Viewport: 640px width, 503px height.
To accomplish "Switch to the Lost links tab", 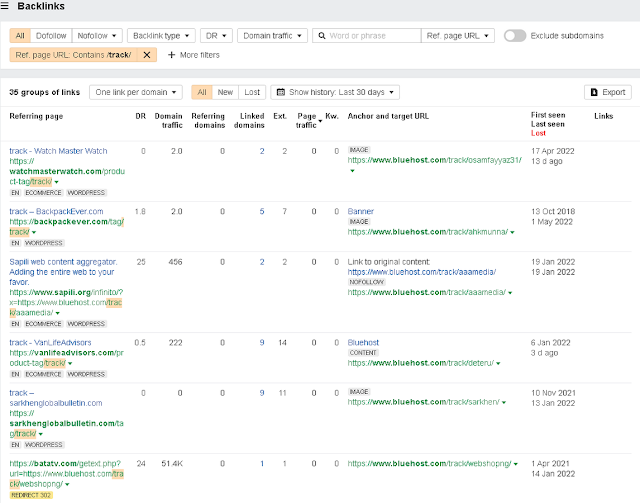I will (253, 92).
